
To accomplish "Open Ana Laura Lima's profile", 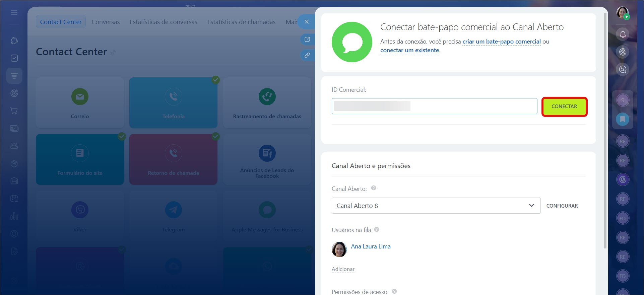I will 371,246.
